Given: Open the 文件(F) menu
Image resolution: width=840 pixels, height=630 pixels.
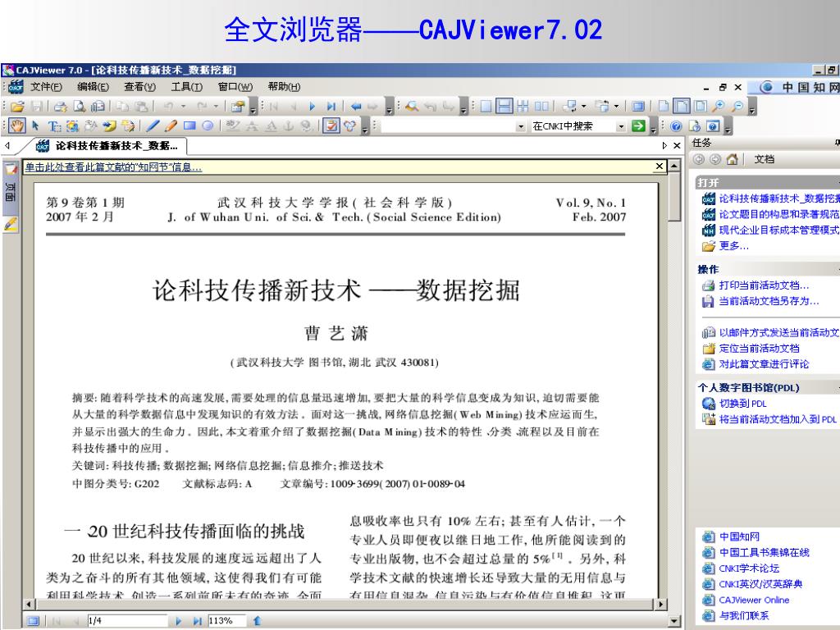Looking at the screenshot, I should pos(46,86).
